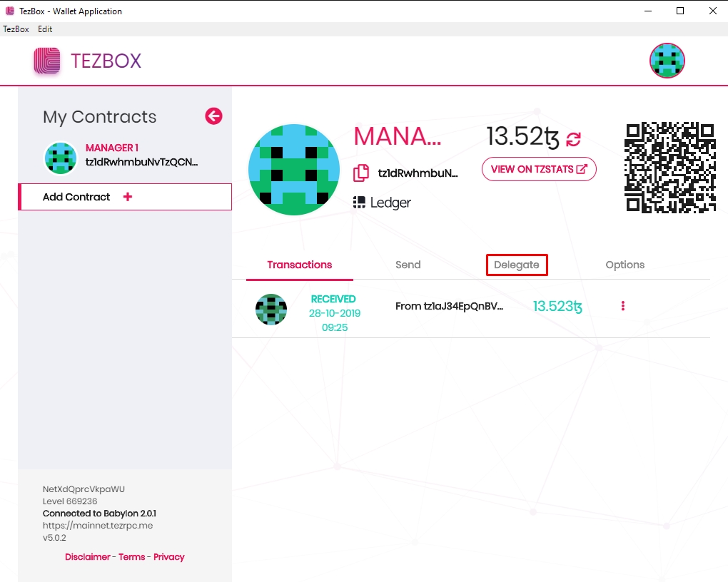Click the truncated MANA... account title
Image resolution: width=728 pixels, height=582 pixels.
pos(398,136)
